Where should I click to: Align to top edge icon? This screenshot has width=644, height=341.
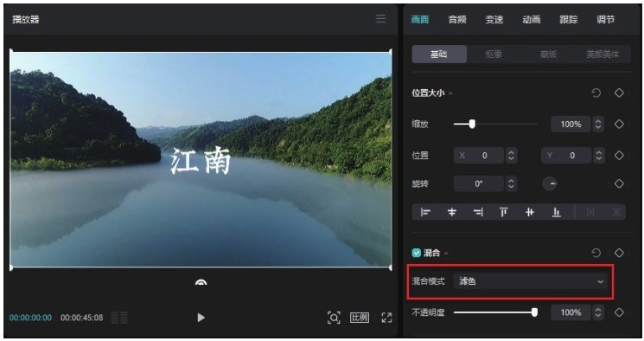504,212
